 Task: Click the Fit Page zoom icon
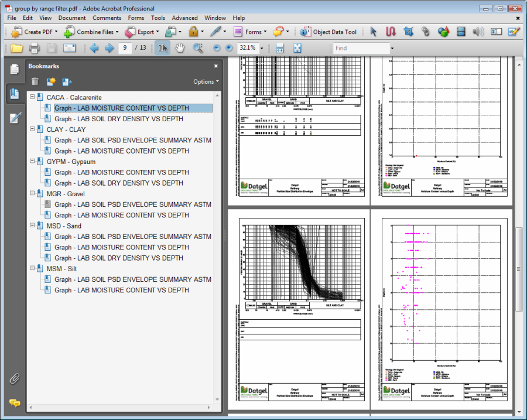(x=297, y=48)
